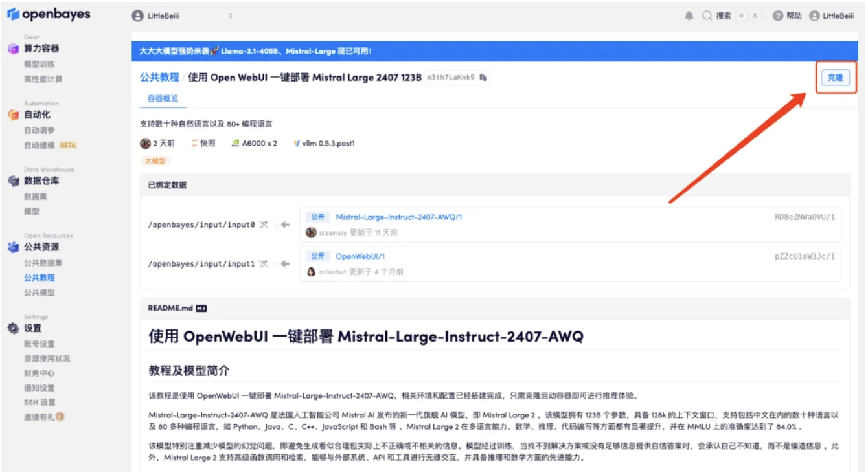Viewport: 868px width, 475px height.
Task: Click the read-only icon beside input0
Action: point(263,225)
